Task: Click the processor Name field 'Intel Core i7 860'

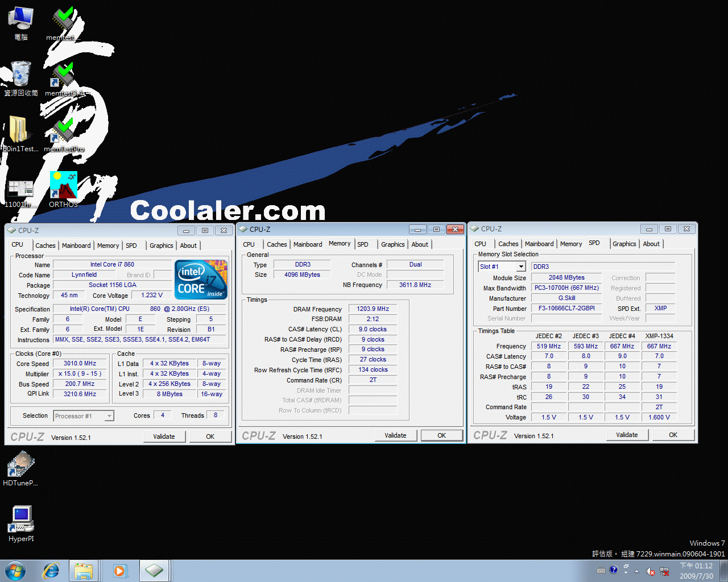Action: 112,264
